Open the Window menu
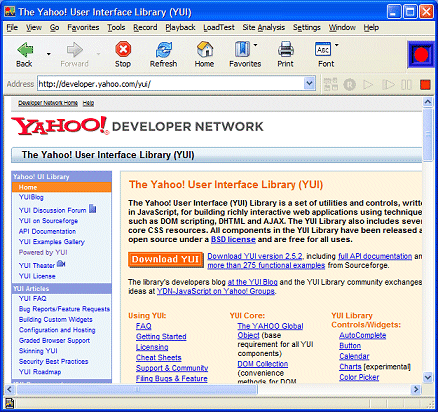Image resolution: width=438 pixels, height=412 pixels. coord(342,28)
